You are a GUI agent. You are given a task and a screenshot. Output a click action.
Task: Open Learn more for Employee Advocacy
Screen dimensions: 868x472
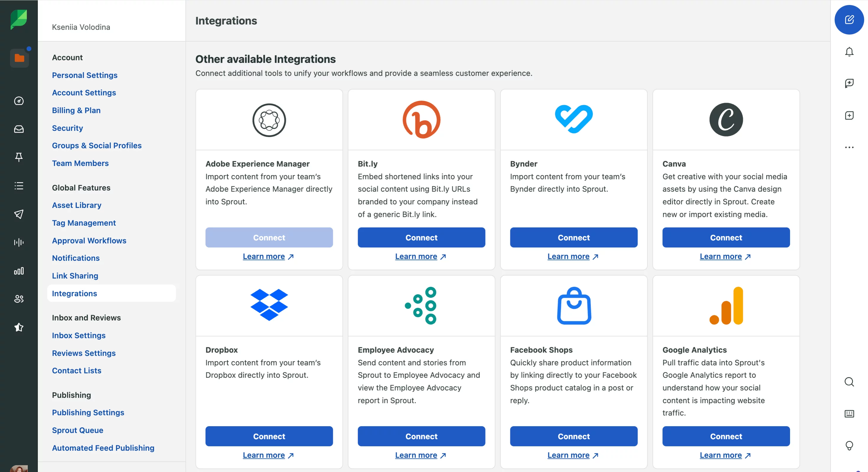421,455
